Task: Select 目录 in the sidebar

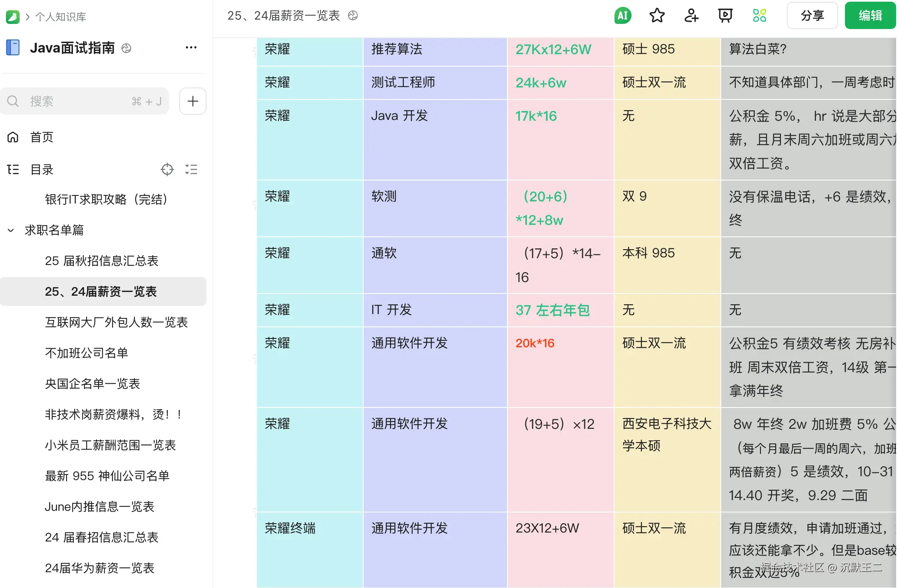Action: [41, 169]
